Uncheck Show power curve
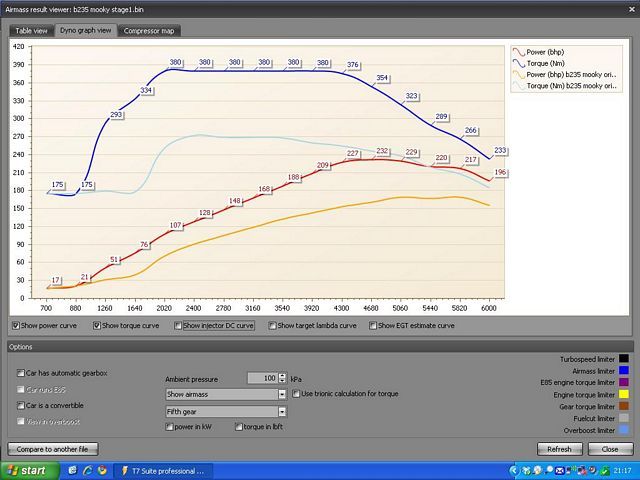Image resolution: width=640 pixels, height=480 pixels. click(15, 325)
